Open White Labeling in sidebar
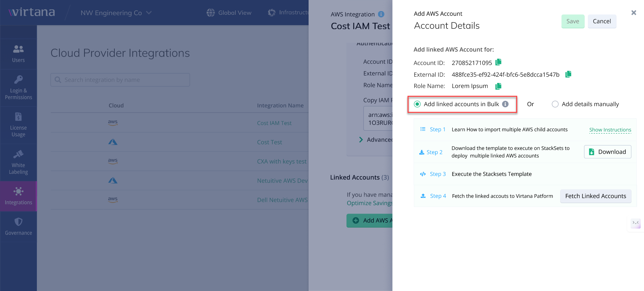Viewport: 644px width, 291px height. pyautogui.click(x=18, y=162)
